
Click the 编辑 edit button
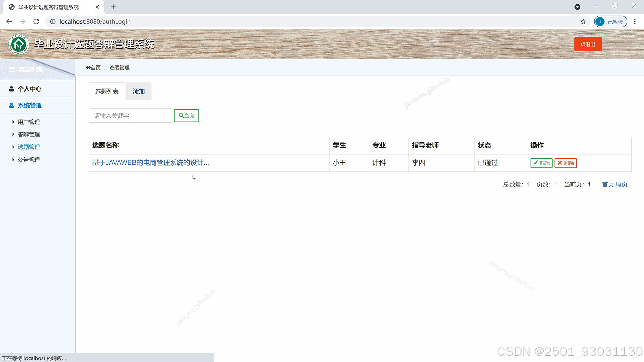[x=541, y=163]
